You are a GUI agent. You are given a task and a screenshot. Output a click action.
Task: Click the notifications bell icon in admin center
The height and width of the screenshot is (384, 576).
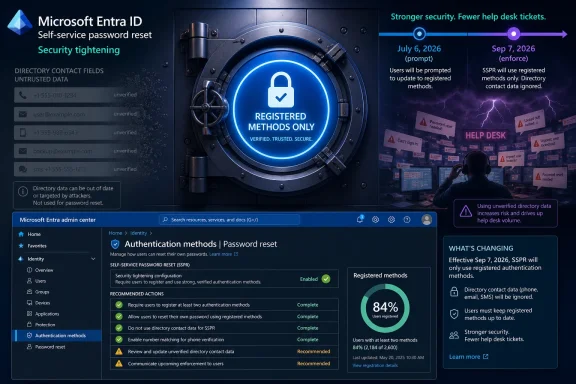click(x=360, y=219)
